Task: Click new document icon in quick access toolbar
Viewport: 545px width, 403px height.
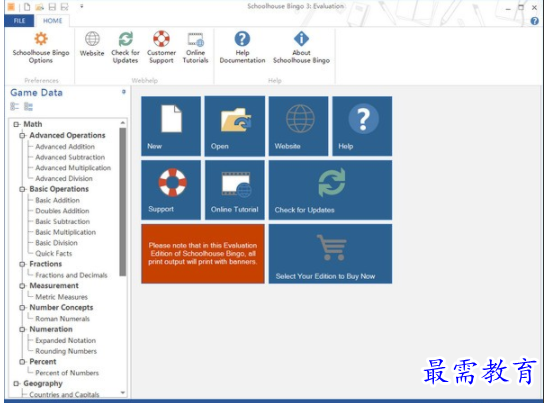Action: tap(27, 7)
